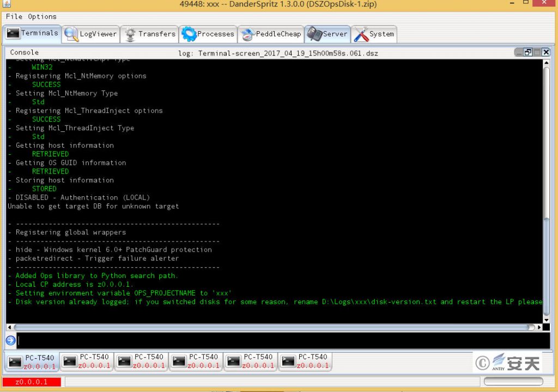Click the blue arrow command prompt icon
Viewport: 558px width, 392px height.
(10, 340)
